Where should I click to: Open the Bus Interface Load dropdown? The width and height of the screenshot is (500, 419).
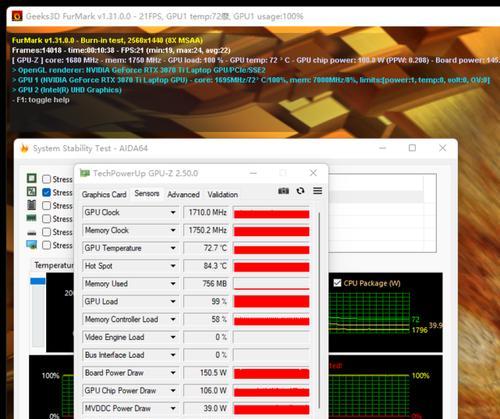point(173,355)
